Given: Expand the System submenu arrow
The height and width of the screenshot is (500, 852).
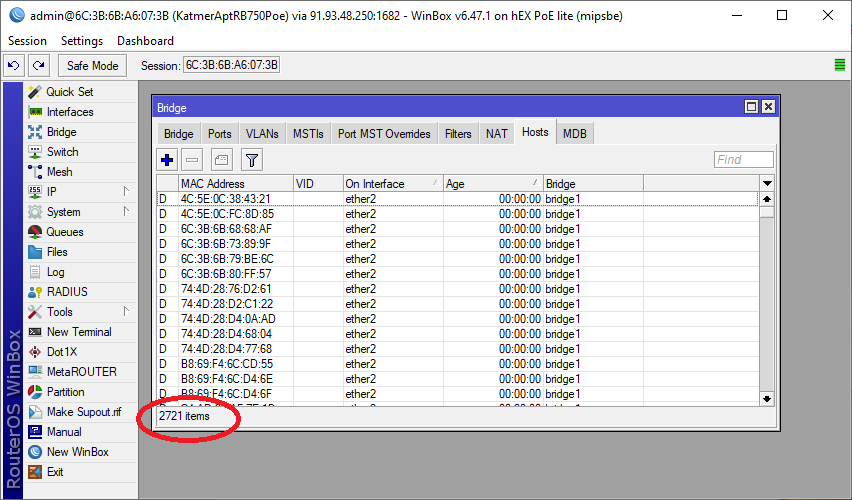Looking at the screenshot, I should (126, 211).
